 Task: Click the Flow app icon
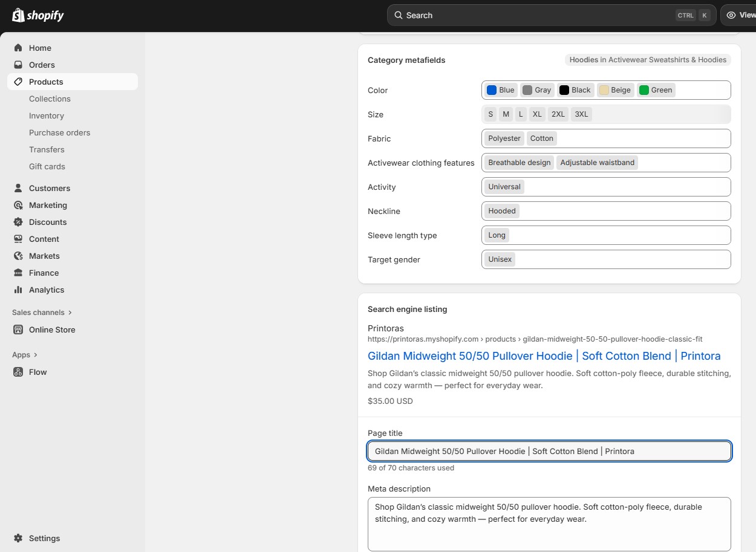click(18, 372)
